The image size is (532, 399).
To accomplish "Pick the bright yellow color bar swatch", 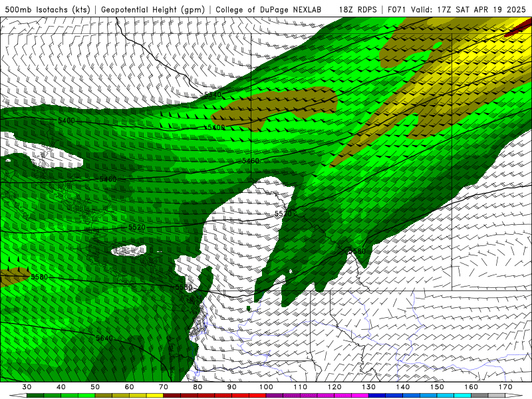I will point(155,396).
